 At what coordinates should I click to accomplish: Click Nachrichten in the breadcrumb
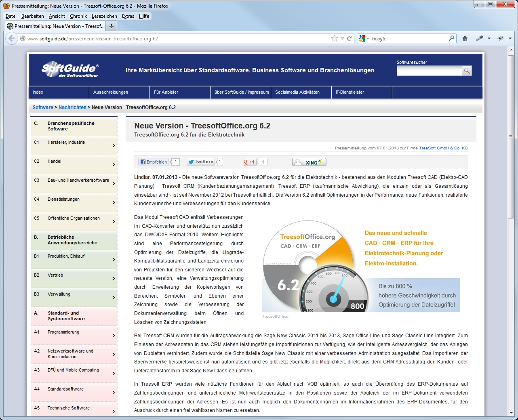click(72, 107)
